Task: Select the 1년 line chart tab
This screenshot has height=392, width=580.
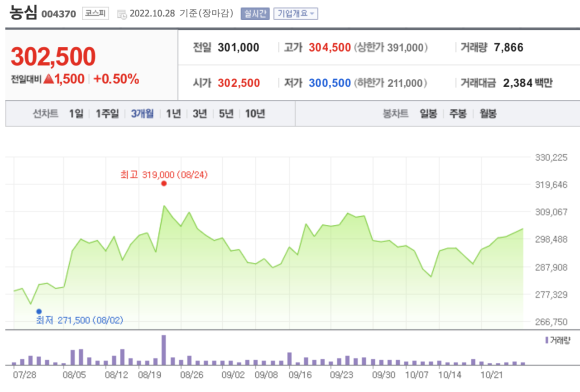Action: click(173, 114)
